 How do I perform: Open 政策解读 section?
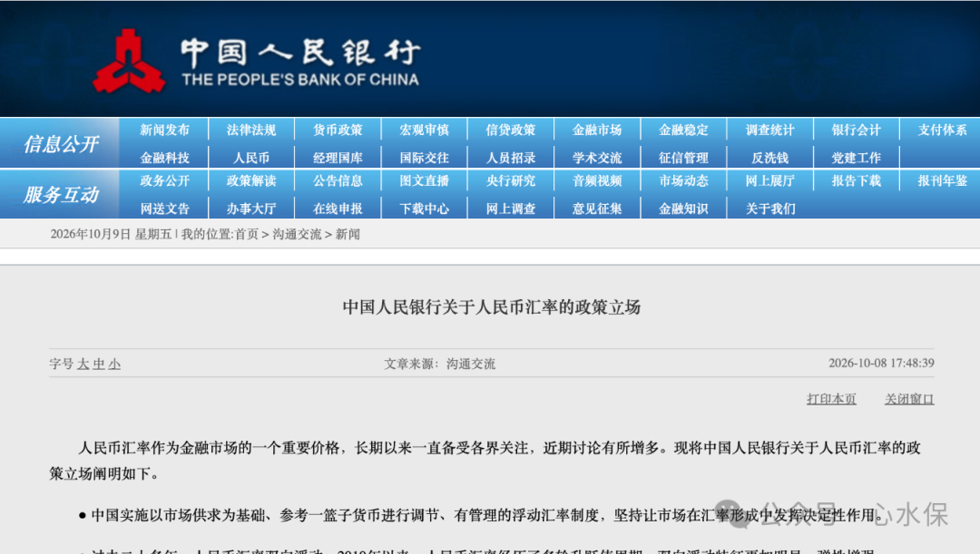point(251,180)
